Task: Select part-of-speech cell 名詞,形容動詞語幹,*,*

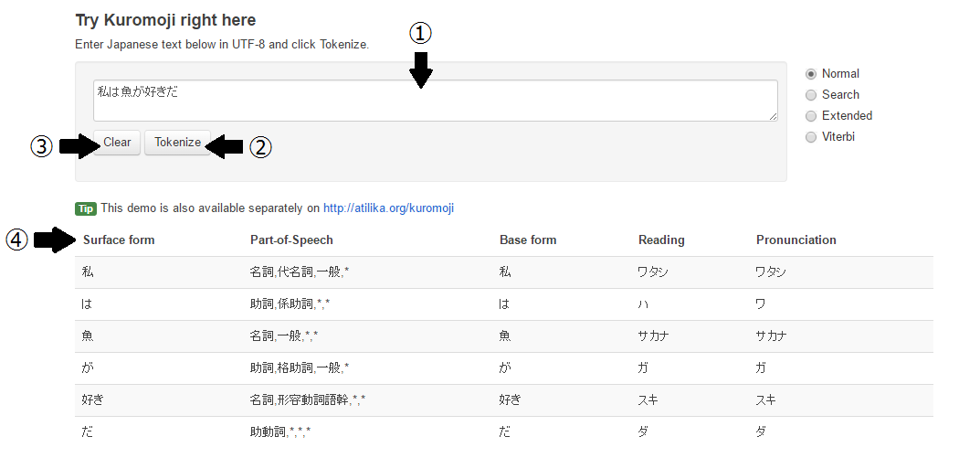Action: tap(308, 399)
